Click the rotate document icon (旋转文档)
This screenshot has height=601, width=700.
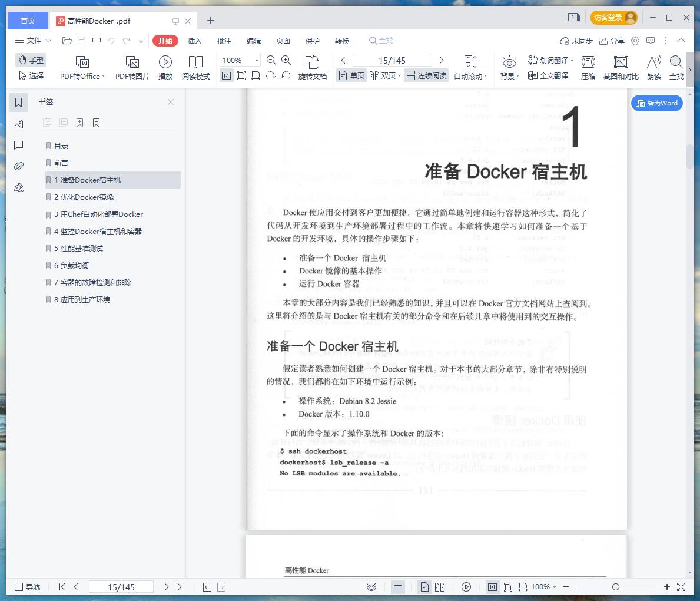(x=312, y=62)
